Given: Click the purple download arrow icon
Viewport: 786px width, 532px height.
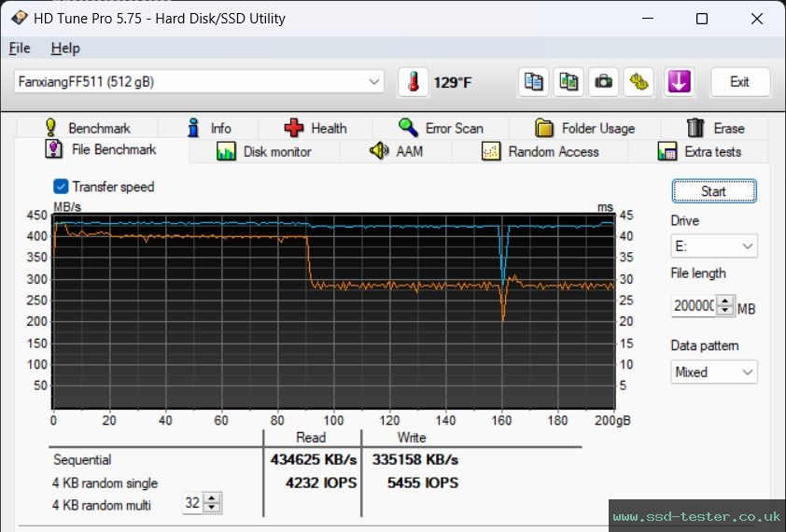Looking at the screenshot, I should tap(679, 82).
